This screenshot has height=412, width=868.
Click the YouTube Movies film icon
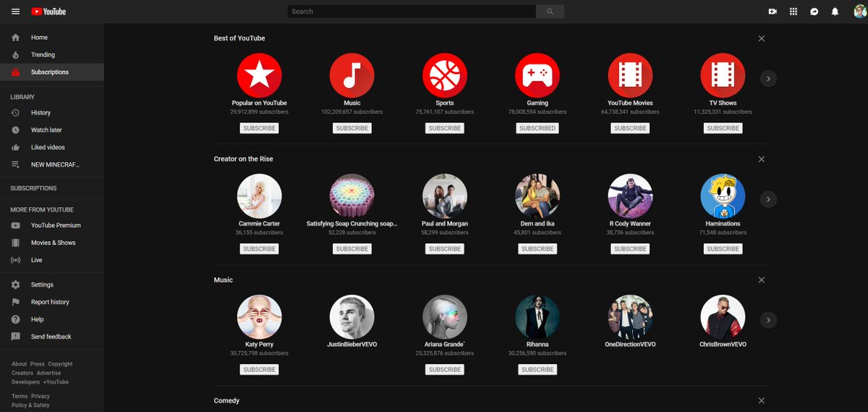[x=630, y=76]
